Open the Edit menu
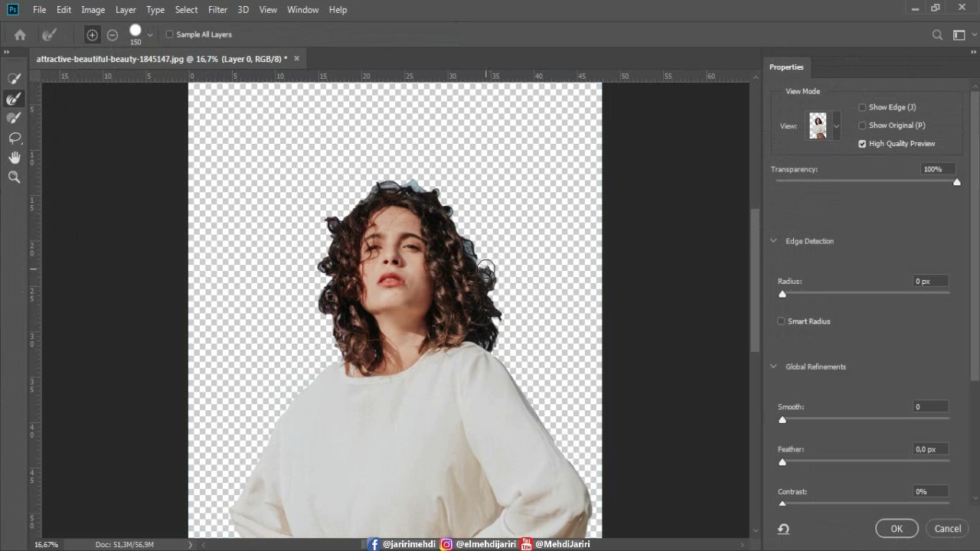 point(64,9)
